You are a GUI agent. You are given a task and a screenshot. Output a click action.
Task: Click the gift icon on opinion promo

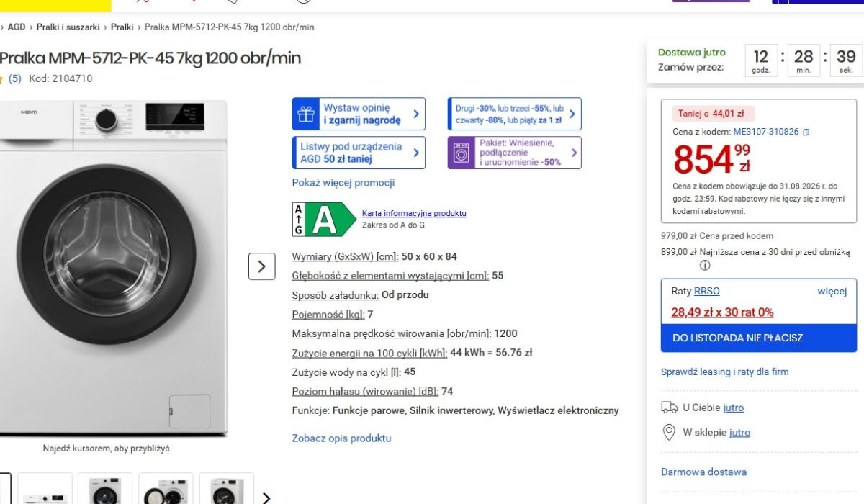click(x=306, y=114)
